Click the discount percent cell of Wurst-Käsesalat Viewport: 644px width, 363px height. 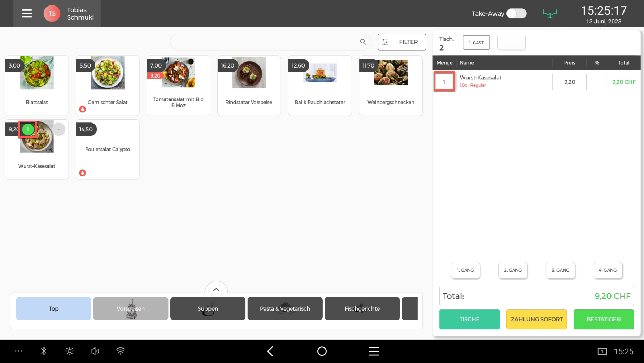pos(597,82)
